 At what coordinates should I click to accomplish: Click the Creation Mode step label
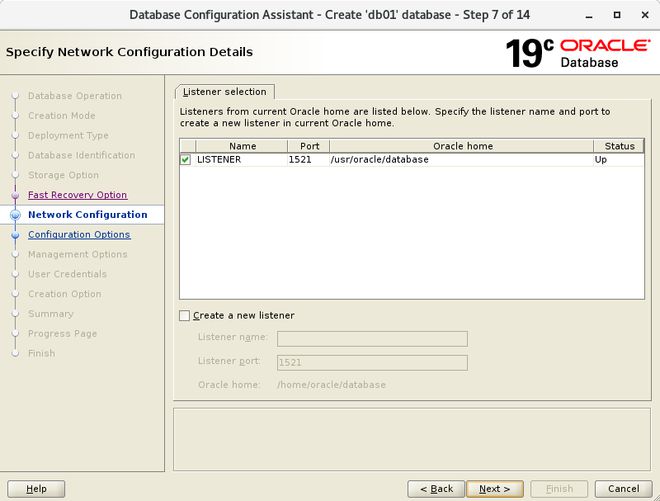(61, 116)
